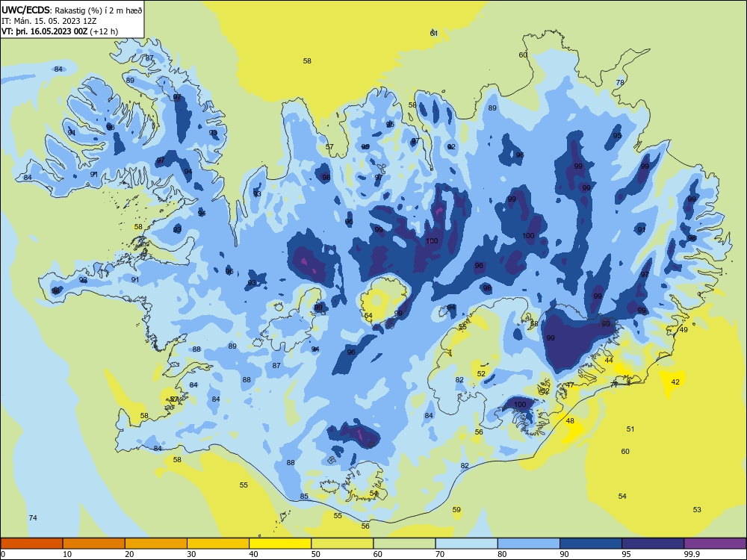The image size is (747, 560).
Task: Click the value 53 over the southeast sea
Action: pos(697,509)
